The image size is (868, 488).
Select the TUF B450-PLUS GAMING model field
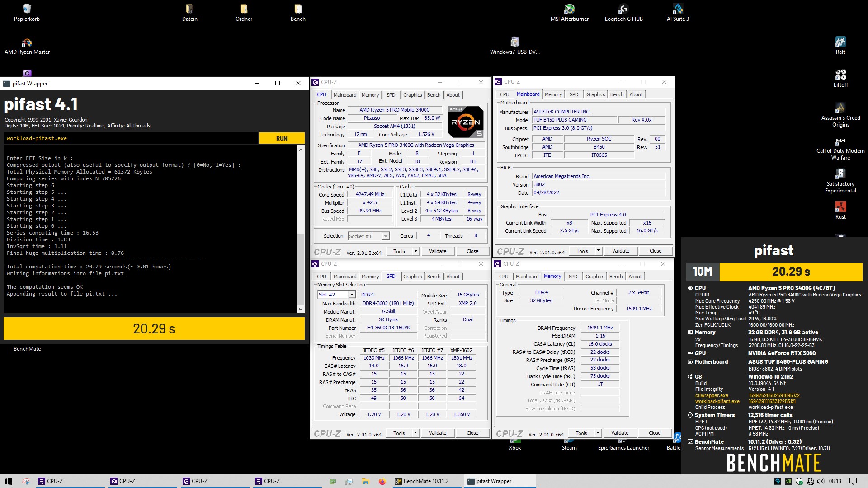[x=574, y=120]
